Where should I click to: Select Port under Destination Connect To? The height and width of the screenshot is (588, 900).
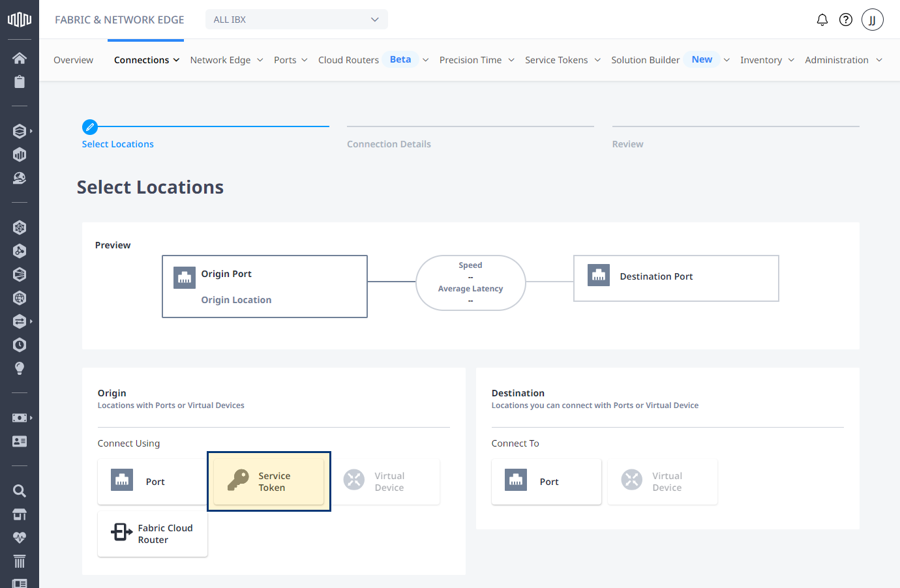tap(547, 482)
